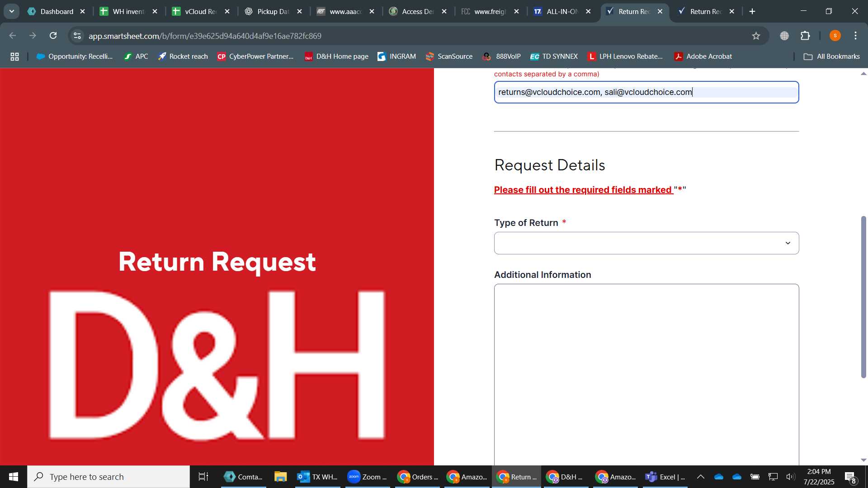
Task: Open the Chrome three-dot menu
Action: point(856,36)
